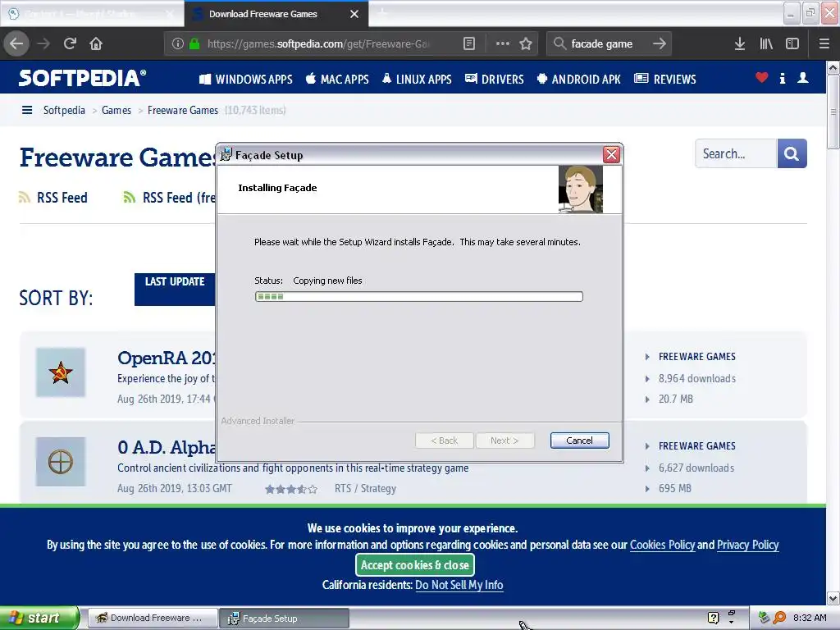840x630 pixels.
Task: Click the Games breadcrumb link
Action: 116,111
